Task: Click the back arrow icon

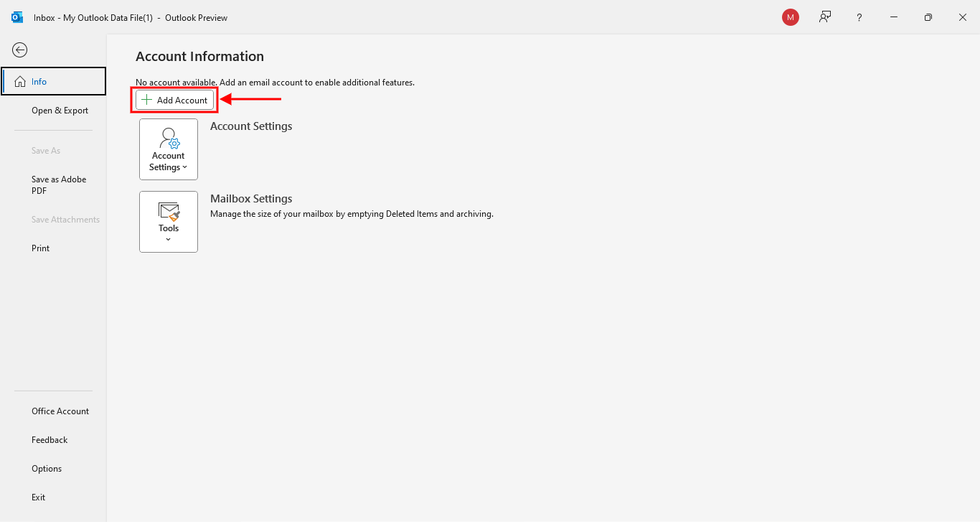Action: click(19, 50)
